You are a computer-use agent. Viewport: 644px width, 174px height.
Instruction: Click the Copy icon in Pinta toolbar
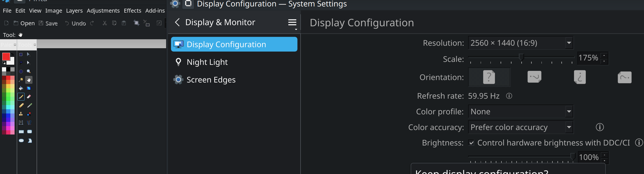[x=114, y=23]
